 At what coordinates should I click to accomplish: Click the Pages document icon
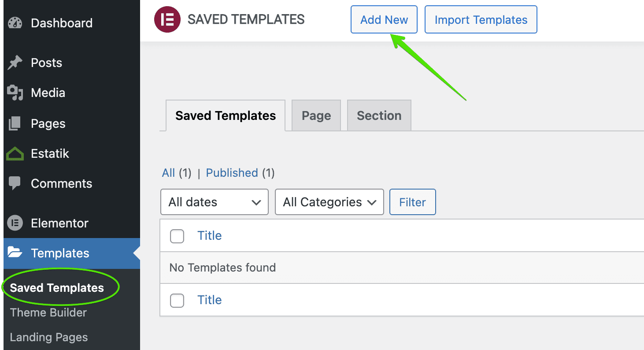pyautogui.click(x=15, y=123)
